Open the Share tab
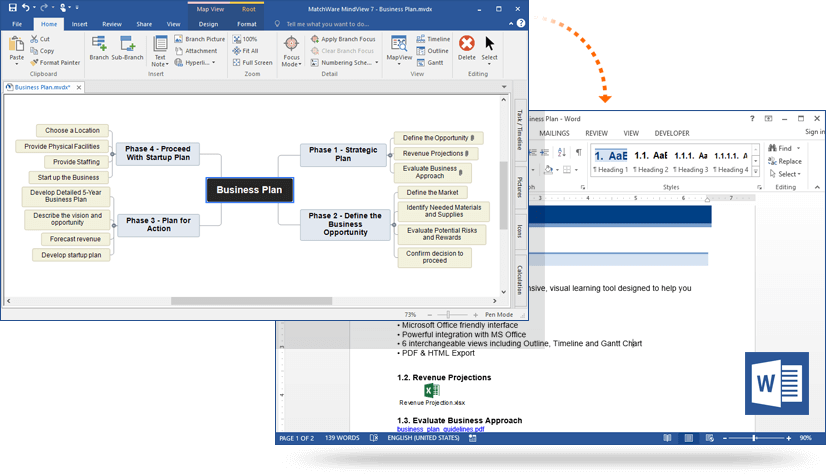Screen dimensions: 826x474 pyautogui.click(x=144, y=24)
